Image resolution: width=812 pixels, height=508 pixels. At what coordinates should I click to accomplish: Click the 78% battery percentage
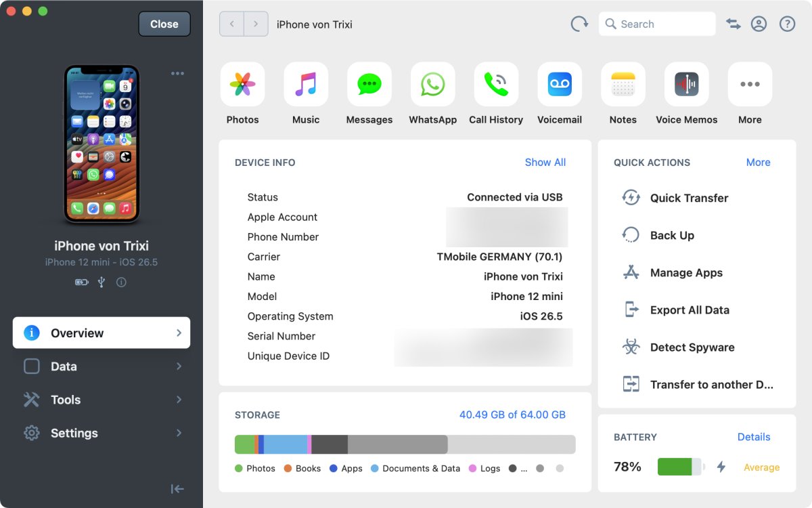coord(627,467)
